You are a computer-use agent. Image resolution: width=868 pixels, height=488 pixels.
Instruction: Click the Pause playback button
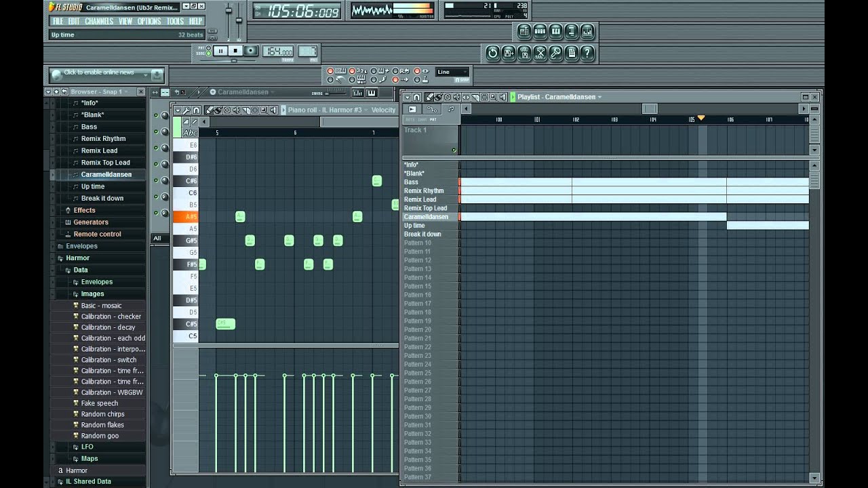coord(220,51)
